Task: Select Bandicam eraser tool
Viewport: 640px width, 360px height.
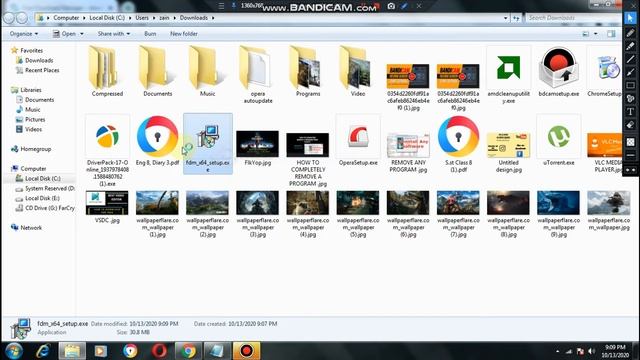Action: 630,125
